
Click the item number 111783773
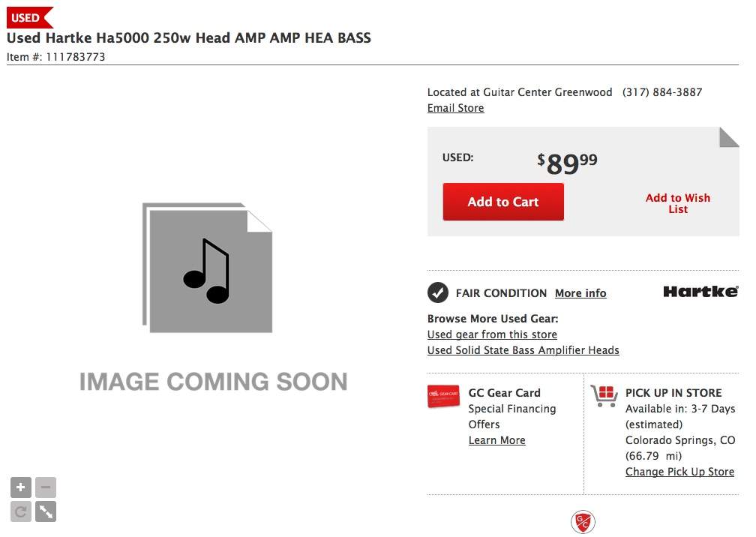[x=76, y=57]
